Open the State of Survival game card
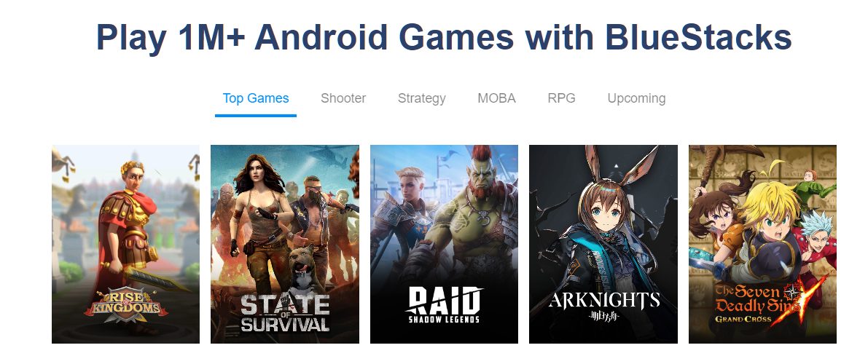 coord(284,244)
